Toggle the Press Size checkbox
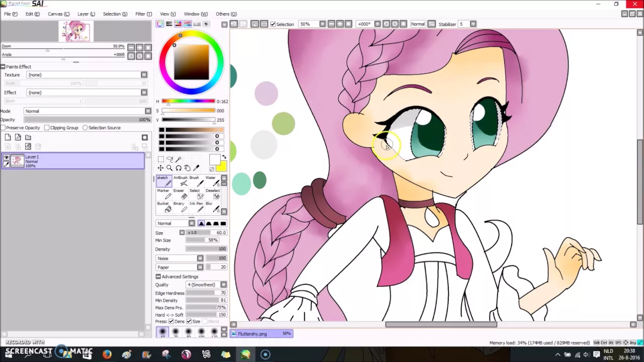This screenshot has height=362, width=644. tap(189, 321)
